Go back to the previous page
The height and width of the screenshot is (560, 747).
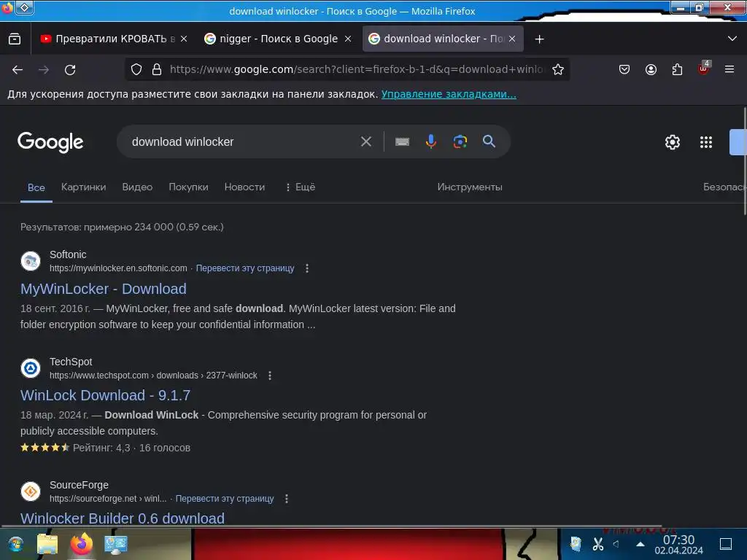click(x=18, y=69)
